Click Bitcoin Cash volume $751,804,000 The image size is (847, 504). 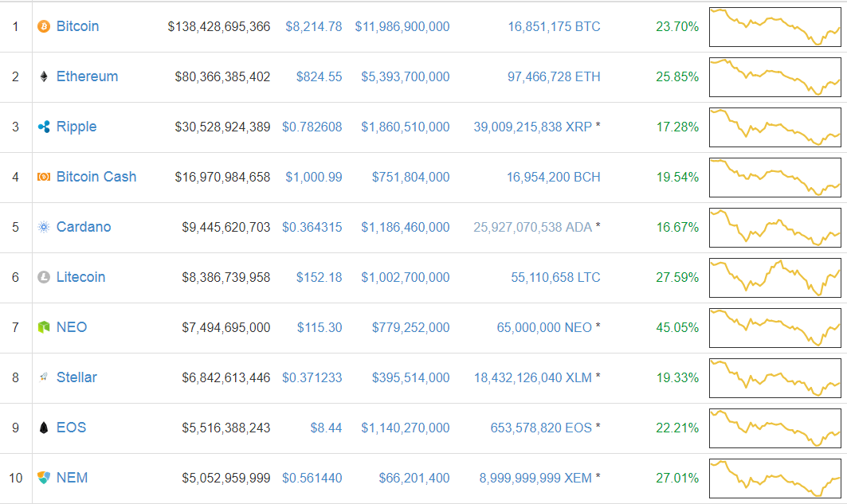pyautogui.click(x=410, y=177)
